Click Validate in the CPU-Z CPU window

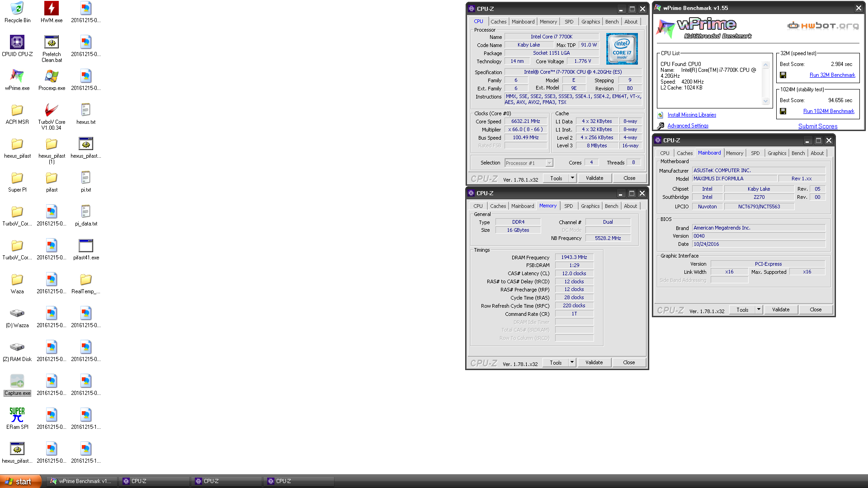click(594, 178)
